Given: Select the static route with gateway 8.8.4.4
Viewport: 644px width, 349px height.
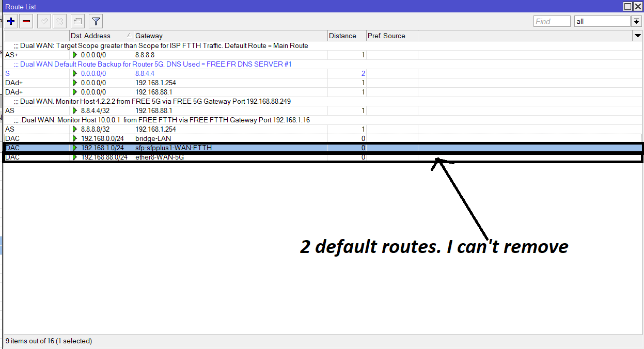Looking at the screenshot, I should click(207, 73).
